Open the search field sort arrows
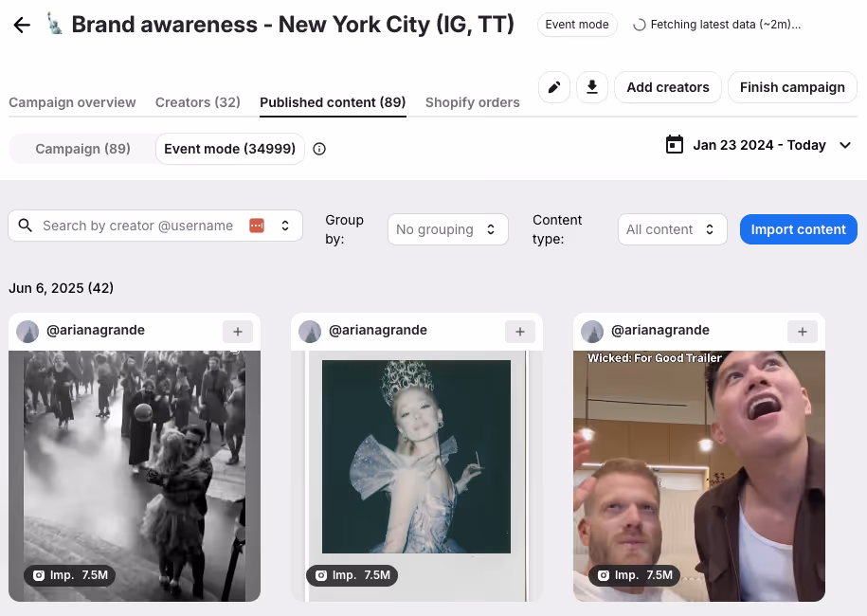 285,226
